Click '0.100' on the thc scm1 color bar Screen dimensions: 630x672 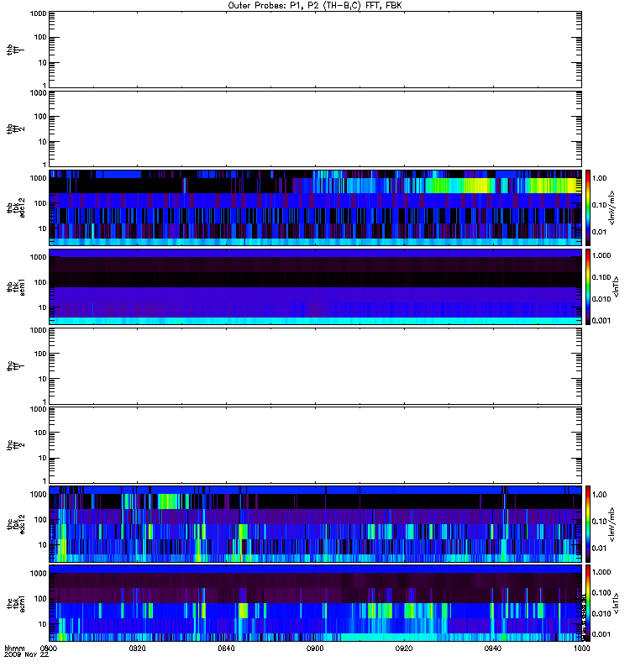[x=601, y=593]
